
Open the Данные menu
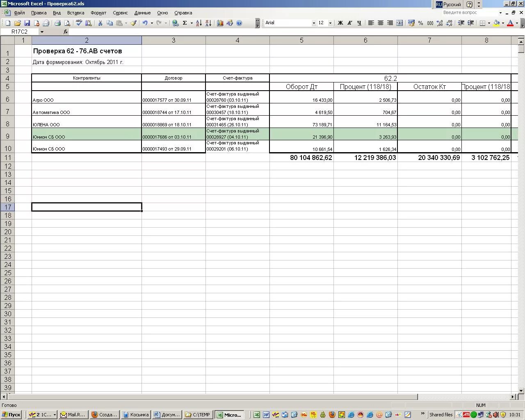tap(142, 13)
